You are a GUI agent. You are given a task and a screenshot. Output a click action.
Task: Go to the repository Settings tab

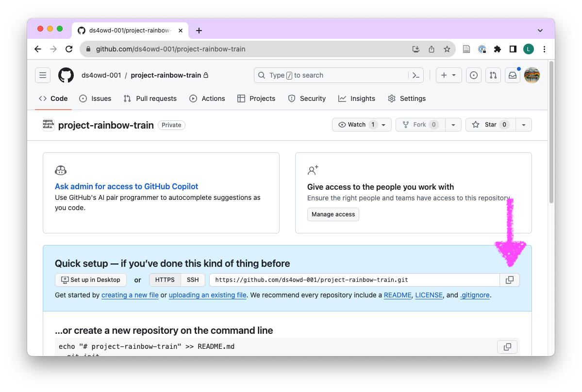coord(407,98)
